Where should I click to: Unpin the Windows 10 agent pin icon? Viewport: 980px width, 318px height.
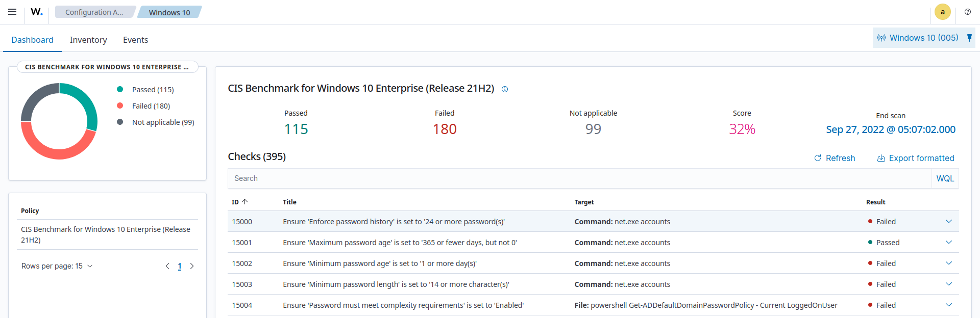(x=969, y=38)
